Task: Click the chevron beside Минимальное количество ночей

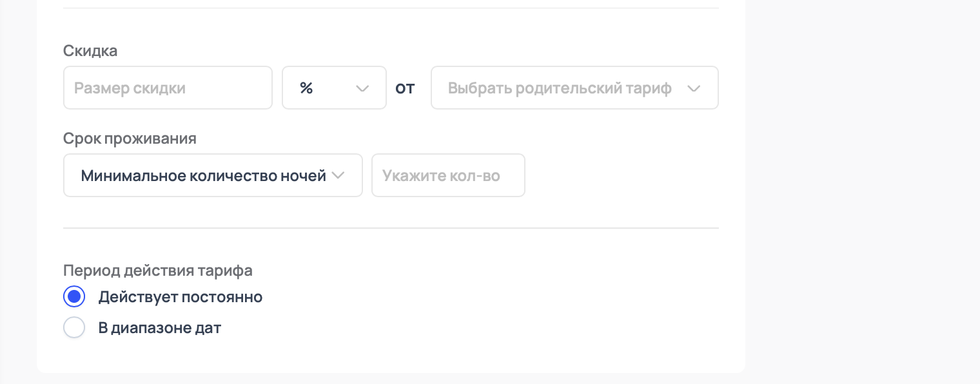Action: click(x=338, y=175)
